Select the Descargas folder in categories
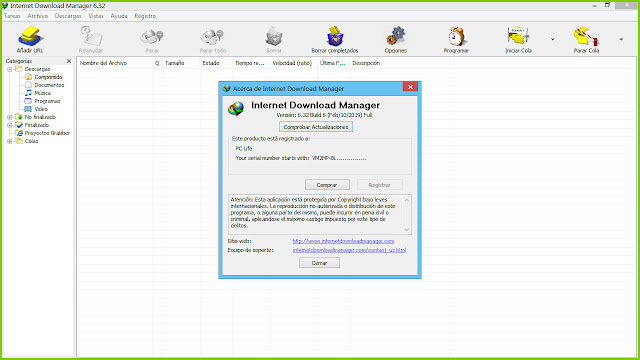This screenshot has width=640, height=360. [37, 69]
